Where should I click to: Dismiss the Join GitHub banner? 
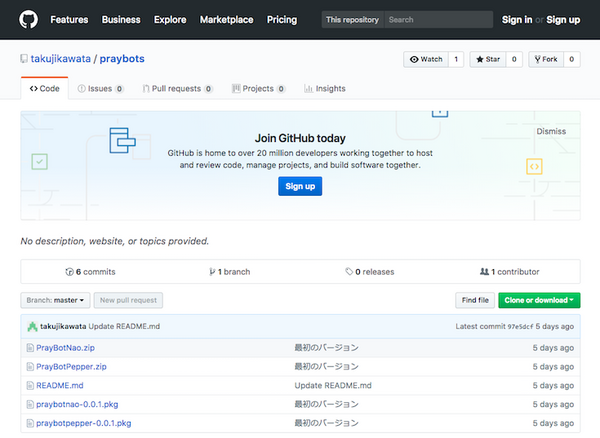(551, 131)
